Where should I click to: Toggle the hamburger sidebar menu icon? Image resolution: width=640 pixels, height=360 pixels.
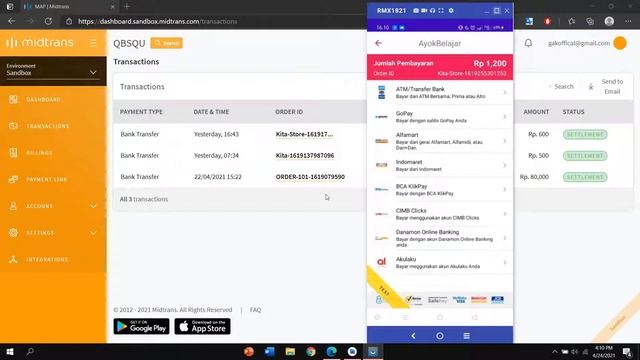tap(93, 42)
